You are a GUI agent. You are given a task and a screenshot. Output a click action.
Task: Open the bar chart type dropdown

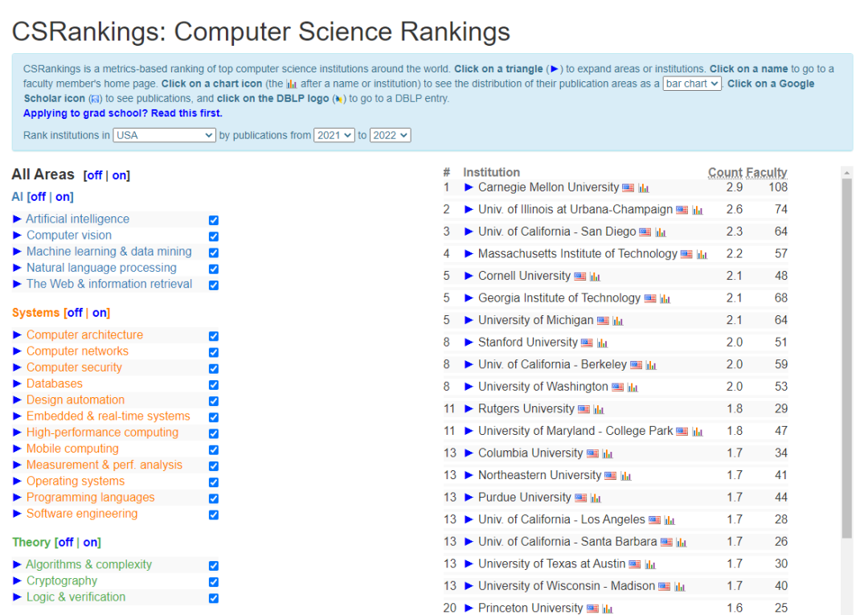(691, 84)
